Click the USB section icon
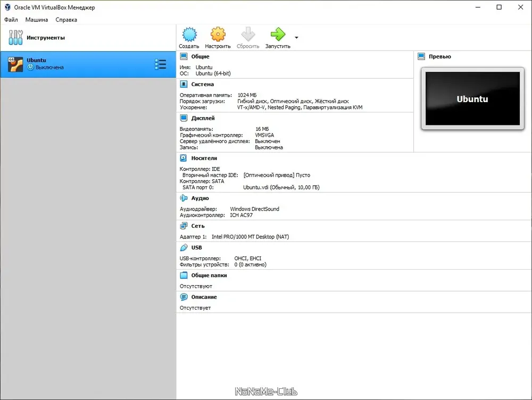Screen dimensions: 532x400 coord(184,248)
